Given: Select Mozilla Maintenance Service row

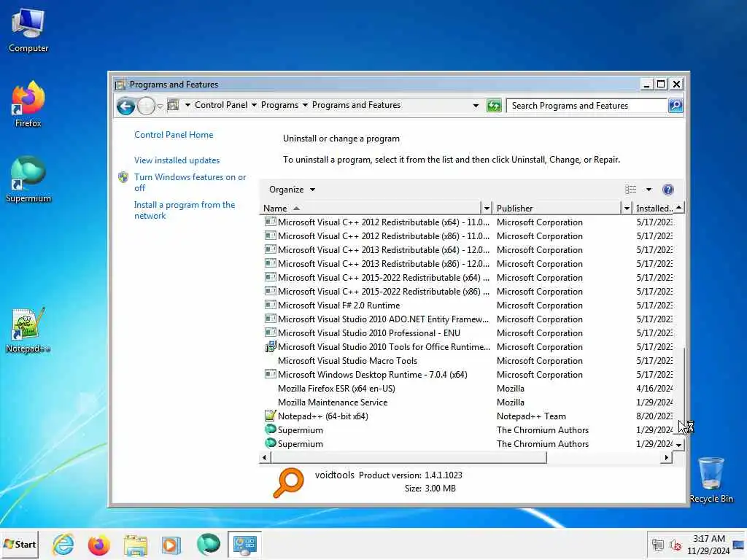Looking at the screenshot, I should 467,402.
